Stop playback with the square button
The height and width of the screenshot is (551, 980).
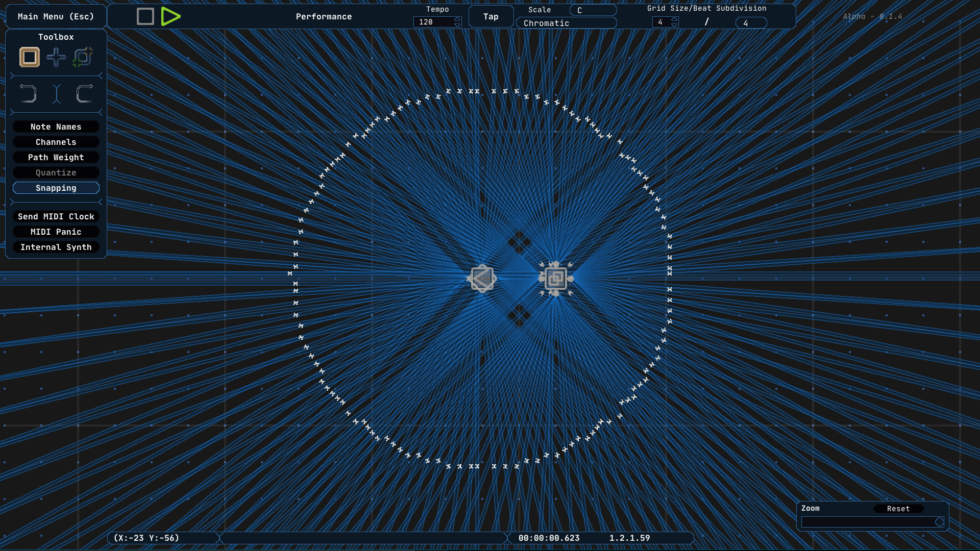click(145, 16)
